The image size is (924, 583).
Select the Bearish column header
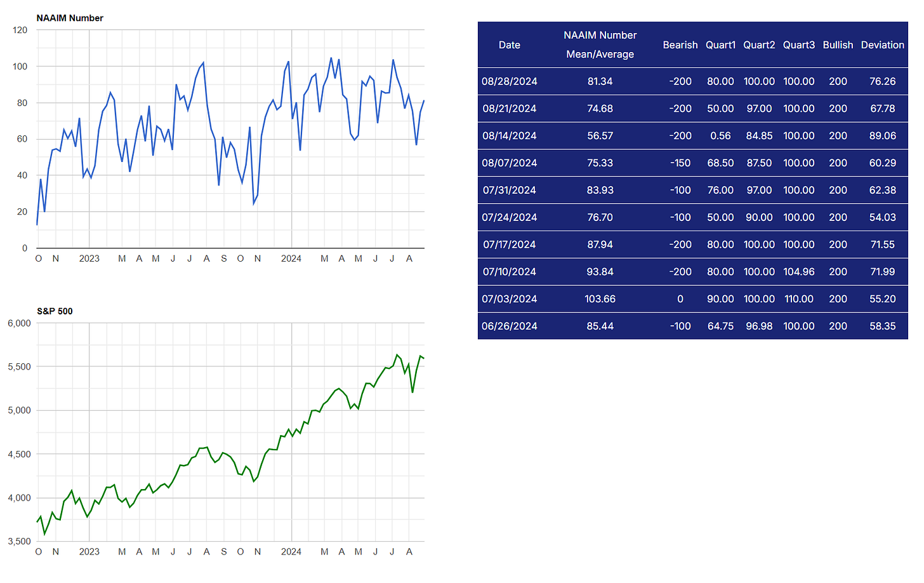[x=680, y=45]
